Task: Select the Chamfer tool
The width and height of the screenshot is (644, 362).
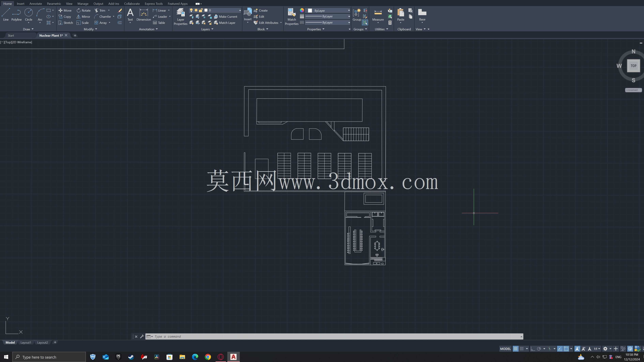Action: point(103,17)
